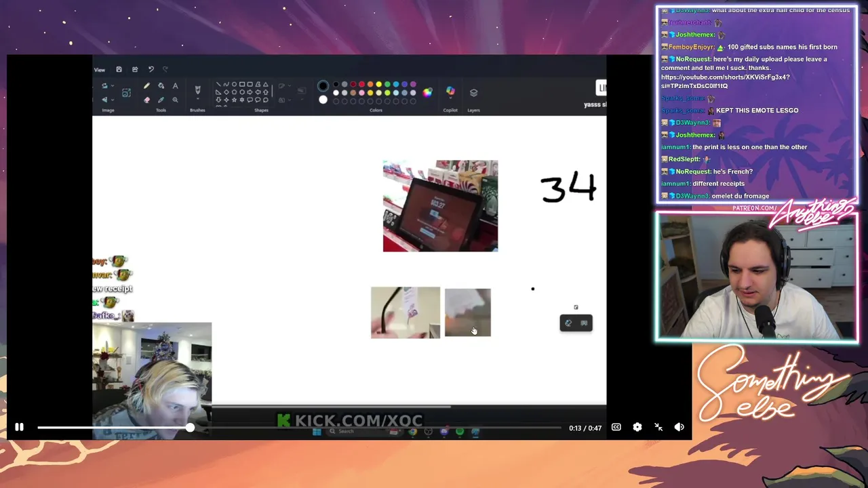Select the Diamond shape
Screen dimensions: 868x488
pos(226,91)
